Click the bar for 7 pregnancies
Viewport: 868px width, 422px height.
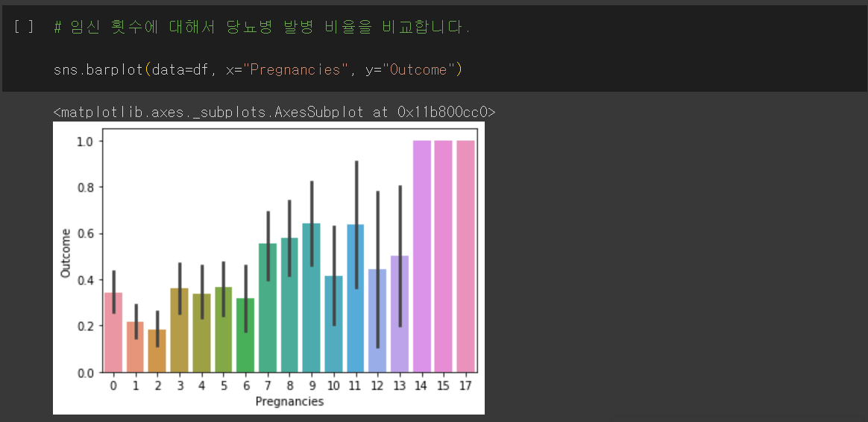268,308
